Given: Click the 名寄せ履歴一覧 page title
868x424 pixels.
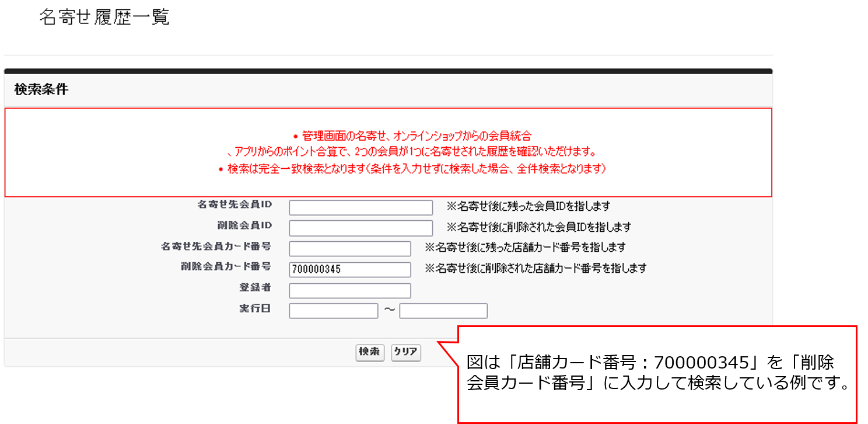Looking at the screenshot, I should (x=104, y=18).
